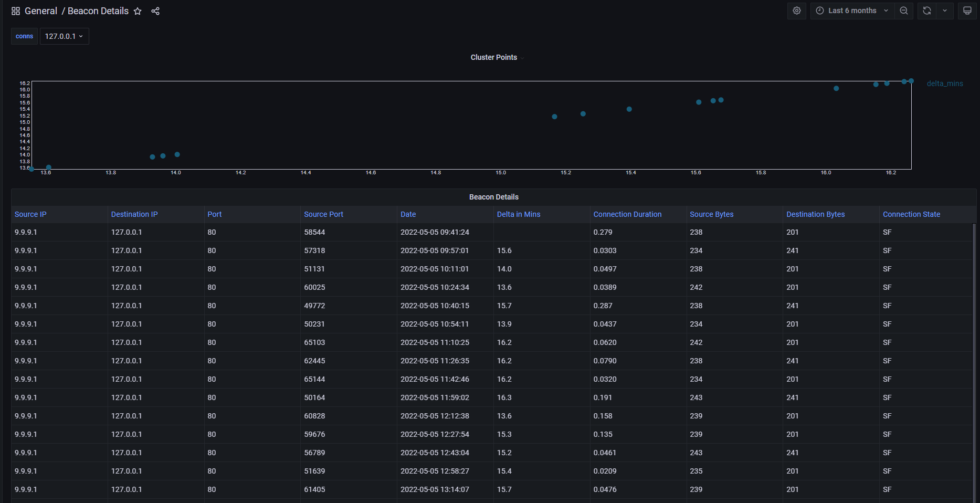Image resolution: width=980 pixels, height=503 pixels.
Task: Select connection duration cell 0.191
Action: pyautogui.click(x=638, y=397)
